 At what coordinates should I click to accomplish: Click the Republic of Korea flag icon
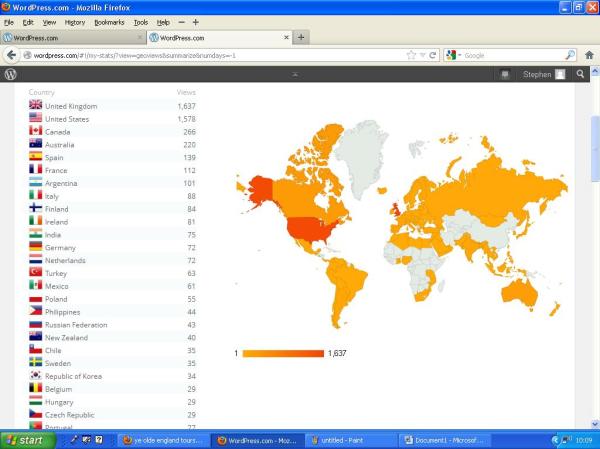[36, 375]
